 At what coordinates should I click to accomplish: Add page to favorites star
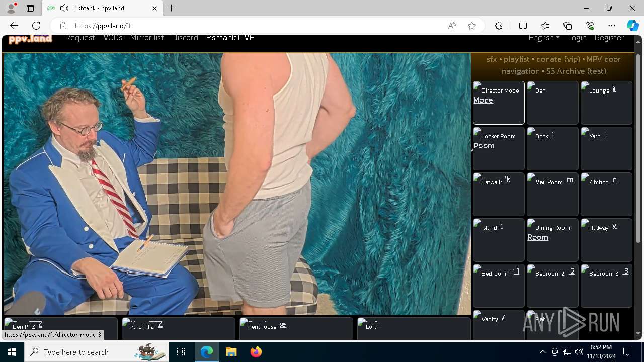coord(472,26)
